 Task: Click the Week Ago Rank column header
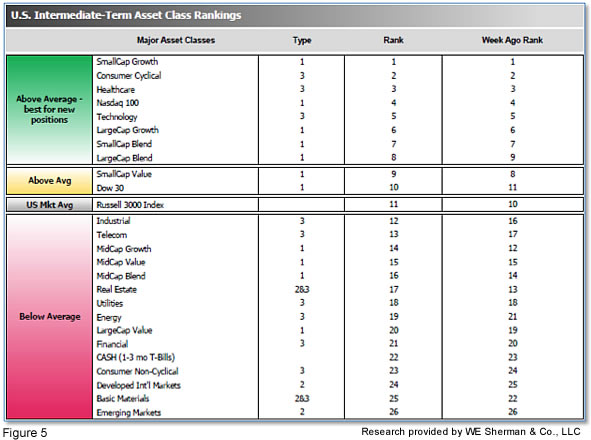(x=512, y=40)
